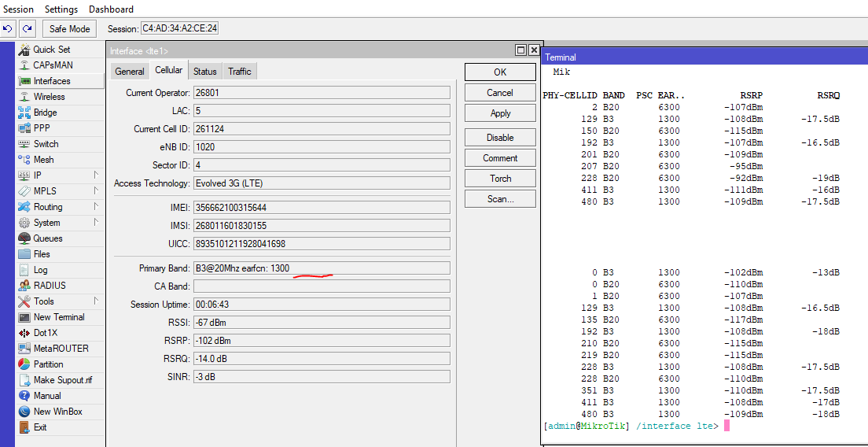
Task: Select the Wireless menu icon
Action: [x=24, y=97]
